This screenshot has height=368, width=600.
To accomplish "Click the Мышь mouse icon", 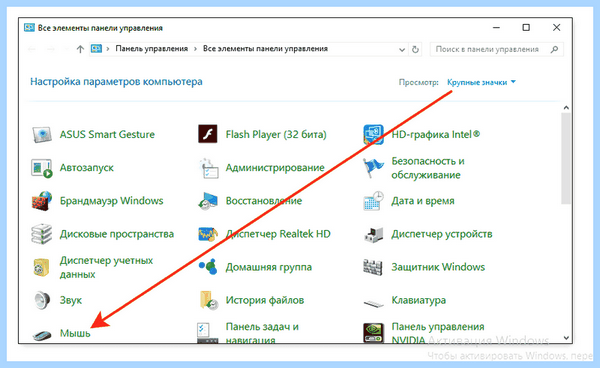I will pos(42,335).
